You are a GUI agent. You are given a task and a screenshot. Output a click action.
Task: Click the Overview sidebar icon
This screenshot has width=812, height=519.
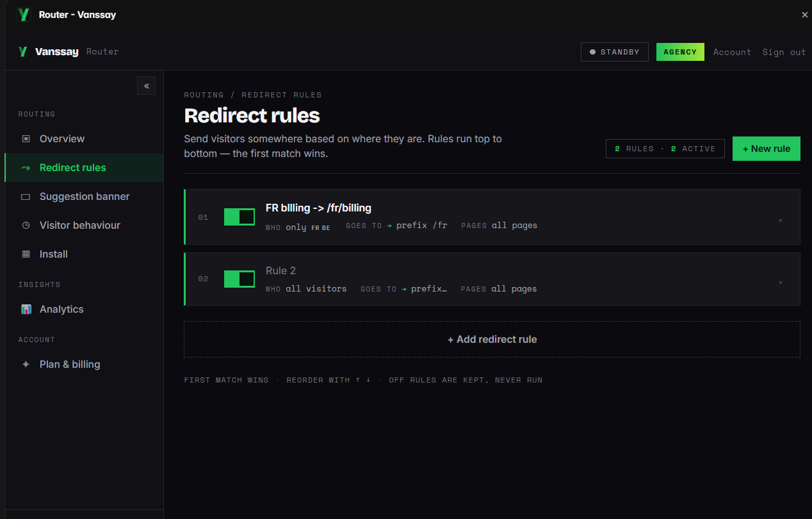[26, 138]
